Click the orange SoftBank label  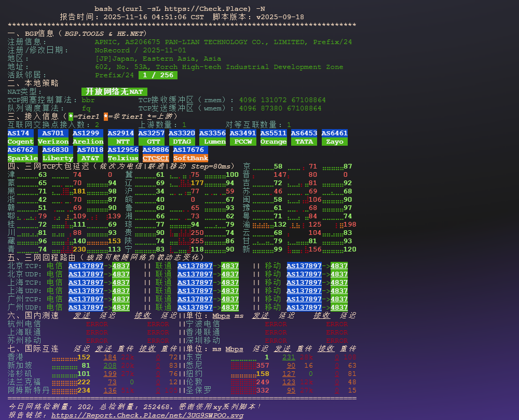[190, 158]
